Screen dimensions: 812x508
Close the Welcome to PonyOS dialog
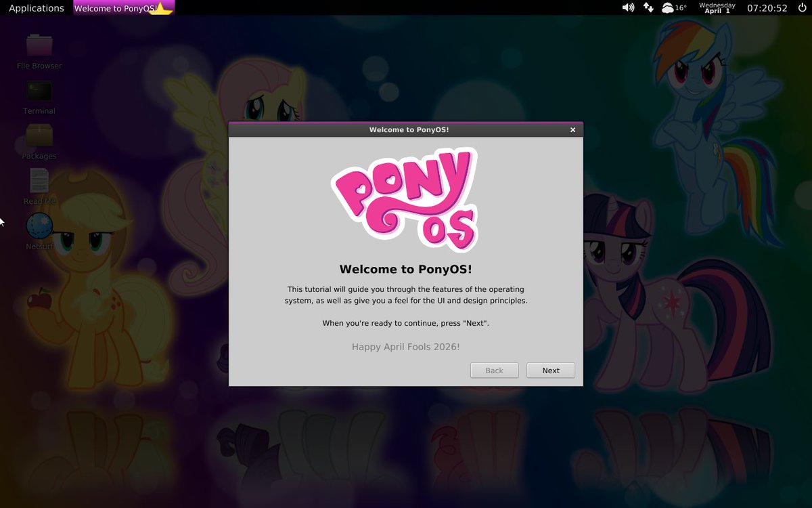point(572,130)
